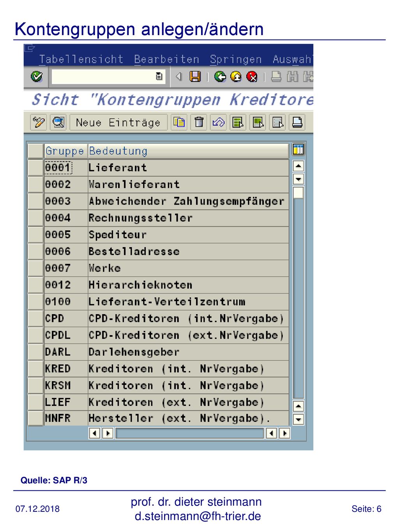The width and height of the screenshot is (399, 532).
Task: Open the Bearbeiten menu
Action: click(167, 59)
